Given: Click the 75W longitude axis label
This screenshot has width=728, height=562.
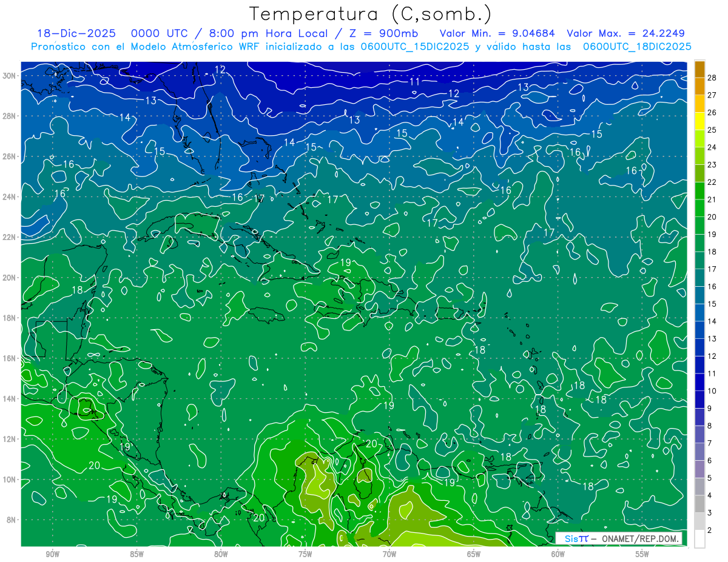Looking at the screenshot, I should [305, 554].
